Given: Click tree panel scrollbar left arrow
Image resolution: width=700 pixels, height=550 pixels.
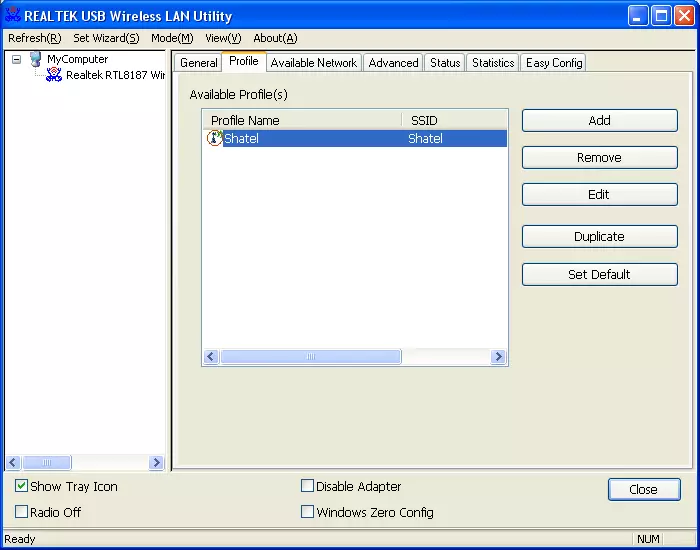Looking at the screenshot, I should 13,462.
